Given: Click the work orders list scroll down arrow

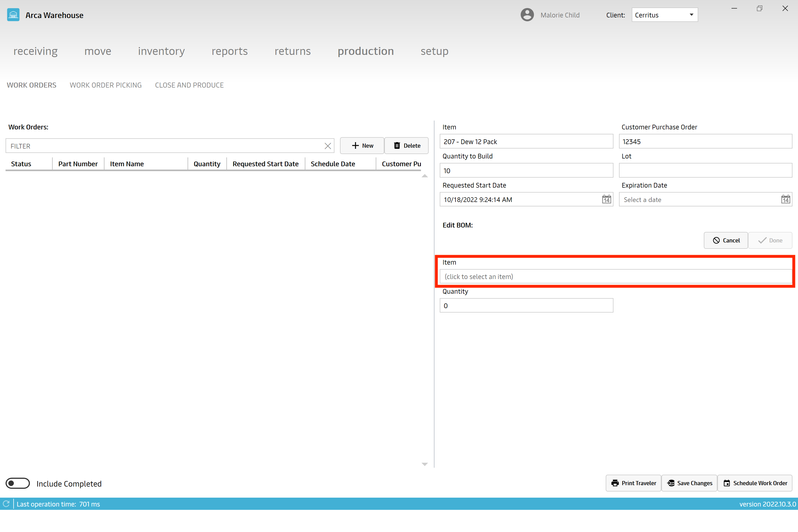Looking at the screenshot, I should tap(424, 464).
